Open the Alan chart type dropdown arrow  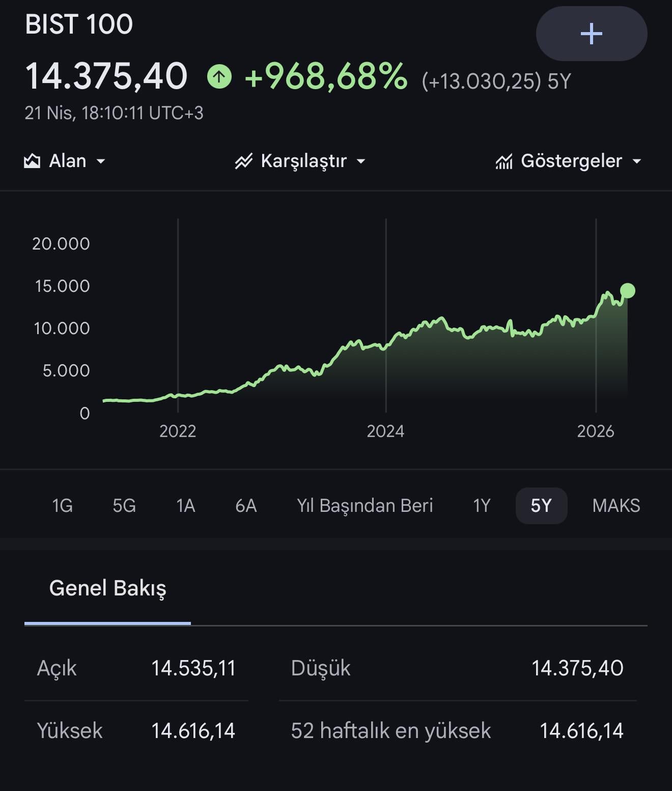pos(101,161)
